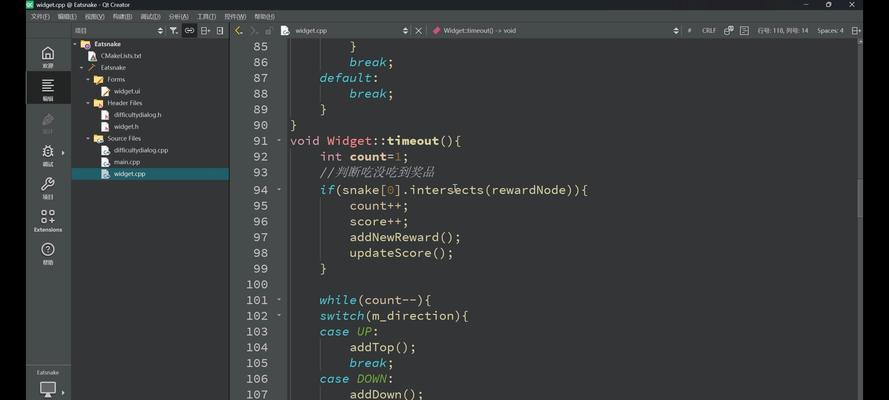Click the CRLF line ending button
The width and height of the screenshot is (889, 400).
709,31
